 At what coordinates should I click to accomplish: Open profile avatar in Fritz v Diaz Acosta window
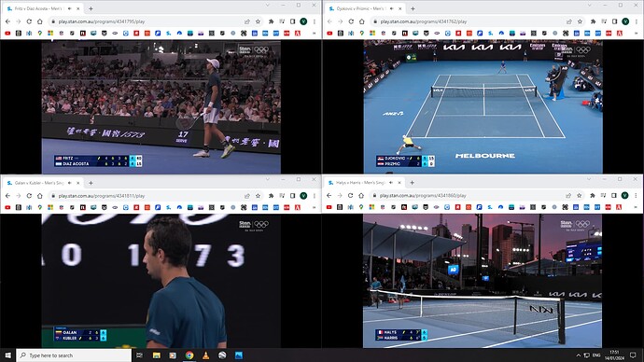pos(303,21)
